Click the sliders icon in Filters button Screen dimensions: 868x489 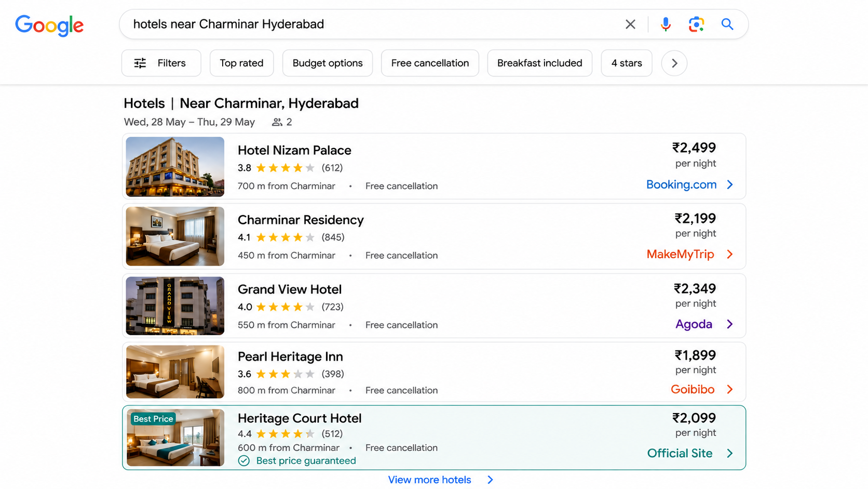click(140, 63)
